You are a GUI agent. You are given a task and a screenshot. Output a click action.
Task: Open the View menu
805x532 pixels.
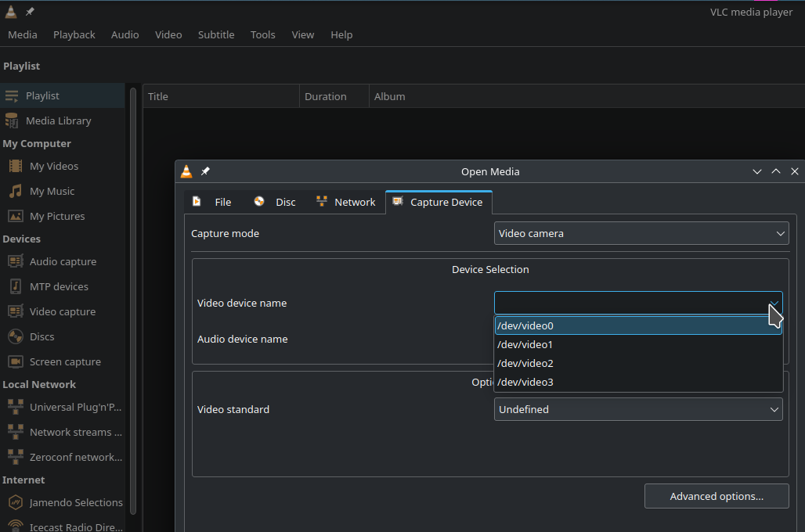(x=303, y=35)
